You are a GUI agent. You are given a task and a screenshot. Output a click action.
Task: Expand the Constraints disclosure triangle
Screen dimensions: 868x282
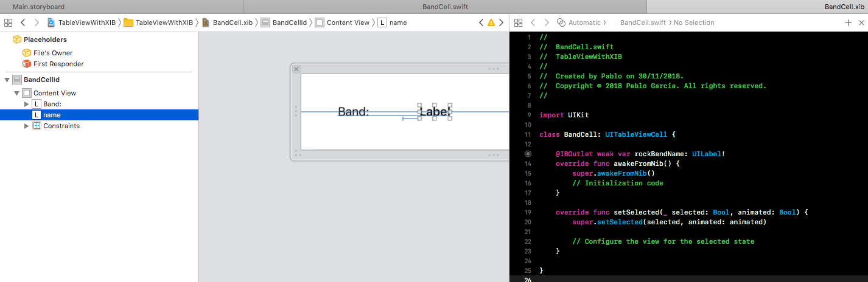[x=26, y=126]
